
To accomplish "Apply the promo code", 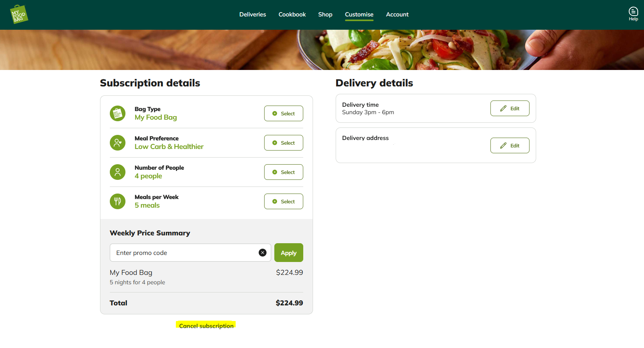I will coord(289,253).
